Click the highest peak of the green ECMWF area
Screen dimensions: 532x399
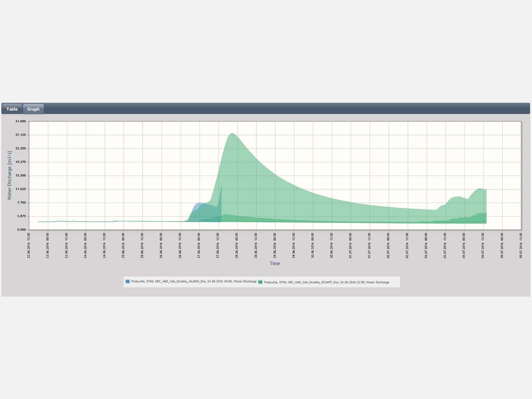tap(232, 134)
